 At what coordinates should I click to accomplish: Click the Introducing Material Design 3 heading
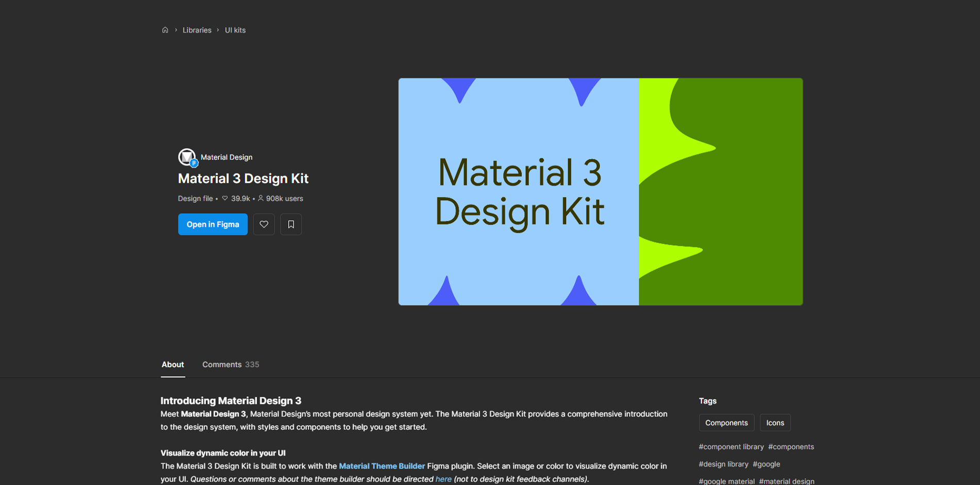click(231, 400)
